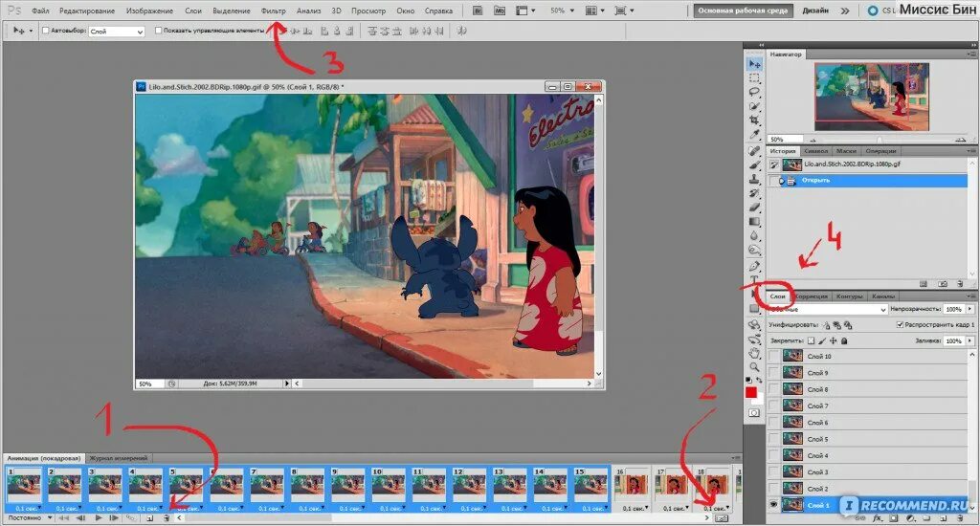The height and width of the screenshot is (526, 980).
Task: Select the Clone Stamp tool
Action: (754, 179)
